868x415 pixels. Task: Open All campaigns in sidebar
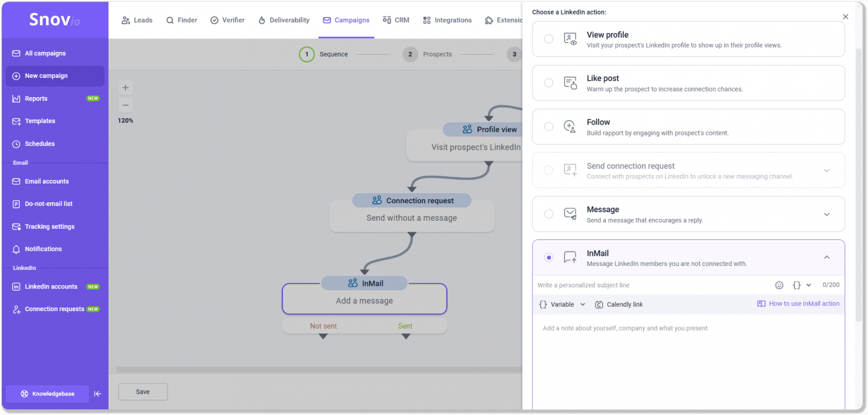coord(55,53)
